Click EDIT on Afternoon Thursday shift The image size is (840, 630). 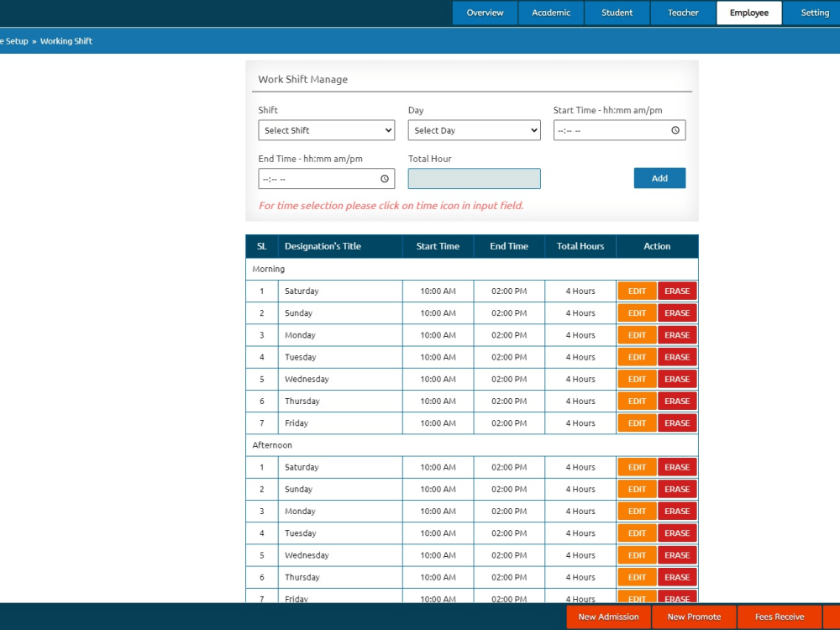[x=636, y=577]
